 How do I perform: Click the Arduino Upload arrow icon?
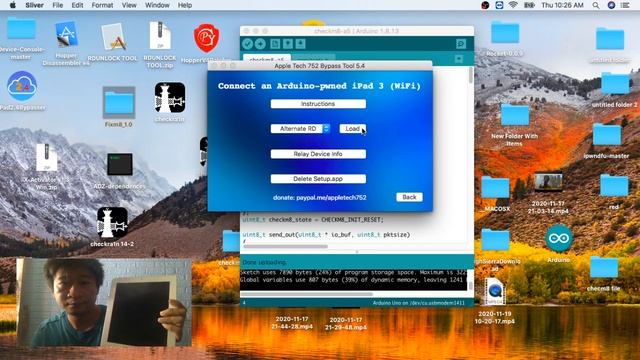(260, 44)
